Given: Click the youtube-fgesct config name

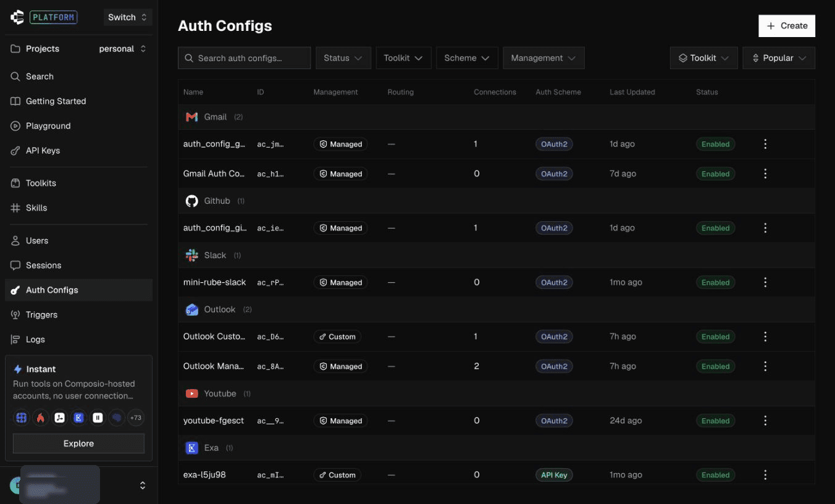Looking at the screenshot, I should click(214, 421).
